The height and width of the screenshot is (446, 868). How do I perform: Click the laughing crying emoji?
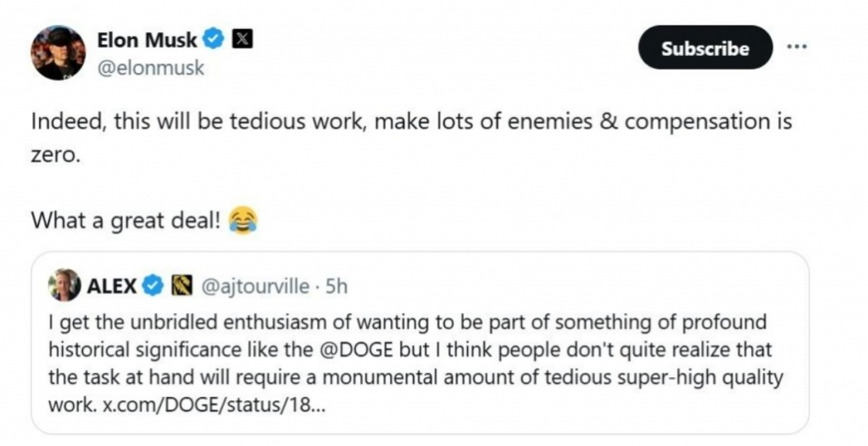click(243, 220)
